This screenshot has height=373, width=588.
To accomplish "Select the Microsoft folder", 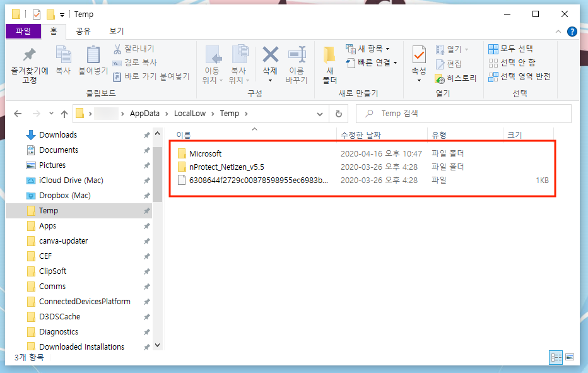I will 205,154.
